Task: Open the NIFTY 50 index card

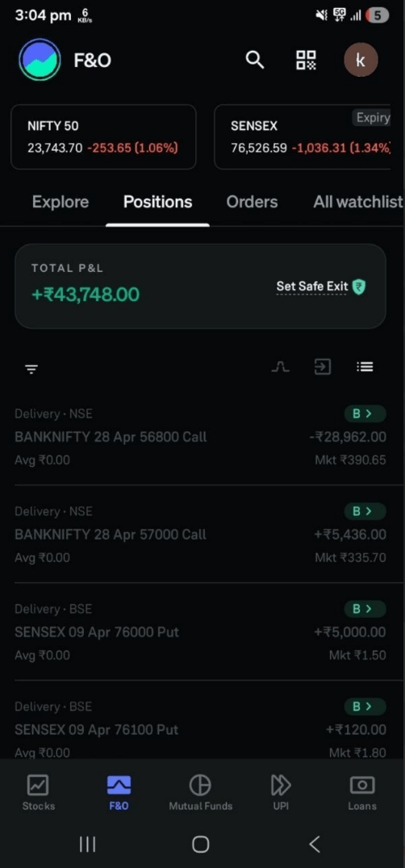Action: click(x=103, y=136)
